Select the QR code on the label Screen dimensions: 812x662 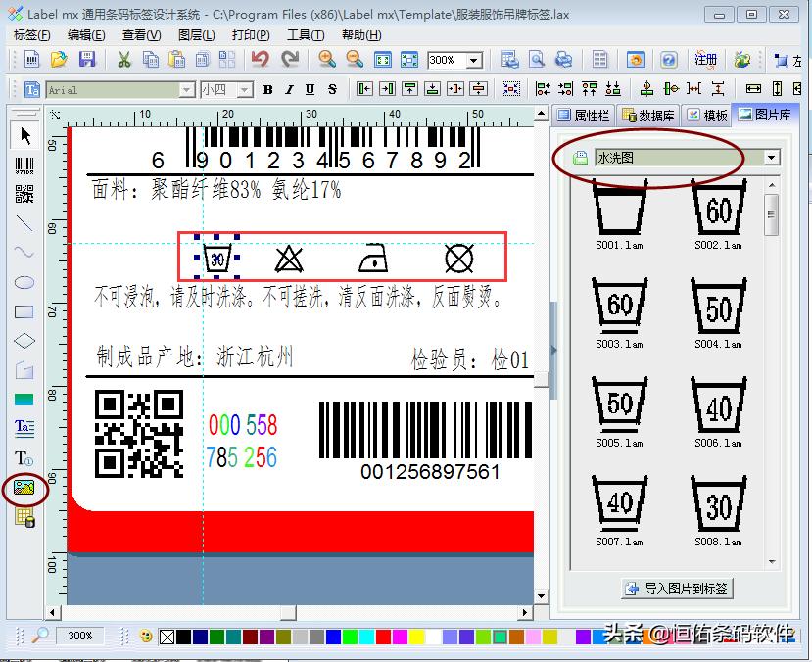(x=139, y=434)
